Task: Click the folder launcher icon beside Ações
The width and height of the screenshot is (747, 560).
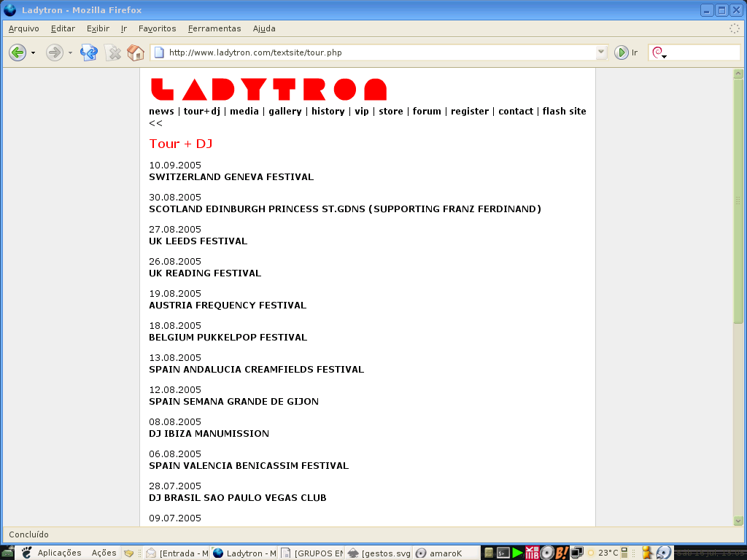Action: click(x=128, y=553)
